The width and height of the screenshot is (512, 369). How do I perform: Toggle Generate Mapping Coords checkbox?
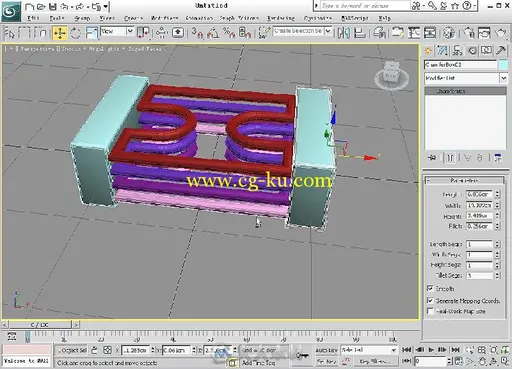click(430, 300)
